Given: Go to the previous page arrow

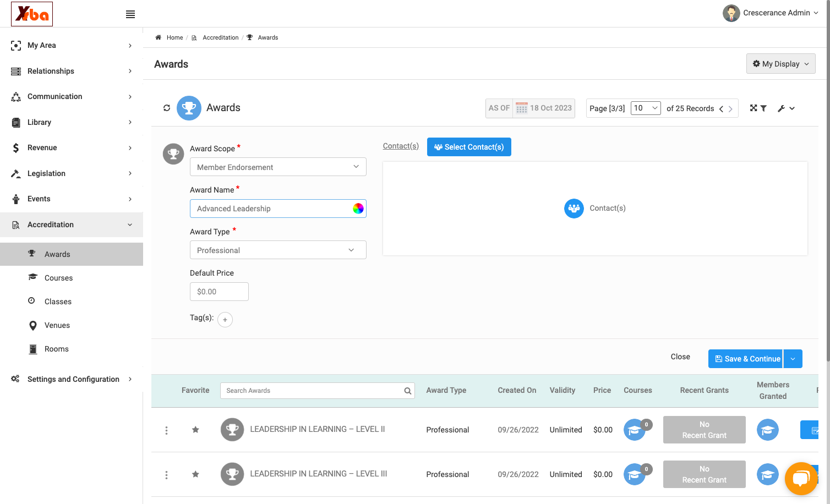Looking at the screenshot, I should coord(721,109).
